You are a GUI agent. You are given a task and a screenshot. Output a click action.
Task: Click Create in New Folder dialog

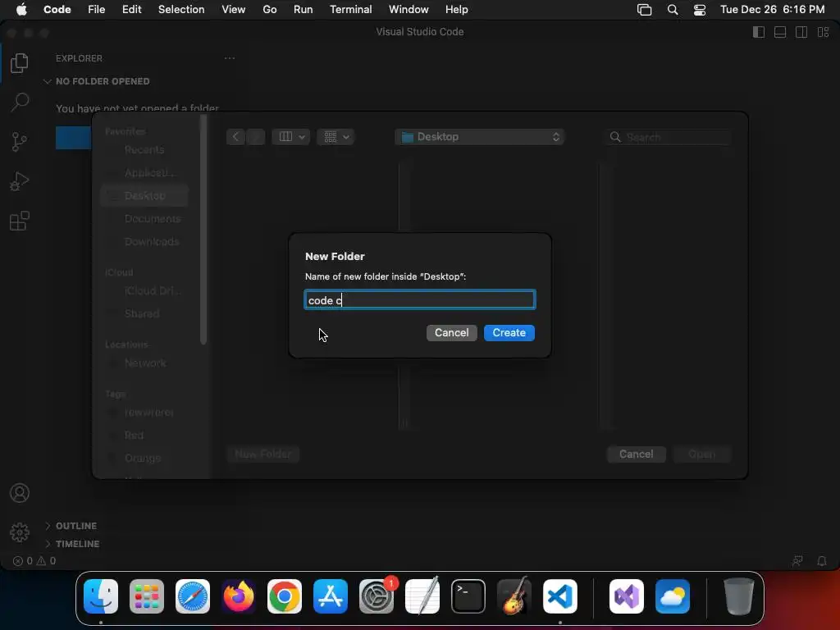click(509, 333)
